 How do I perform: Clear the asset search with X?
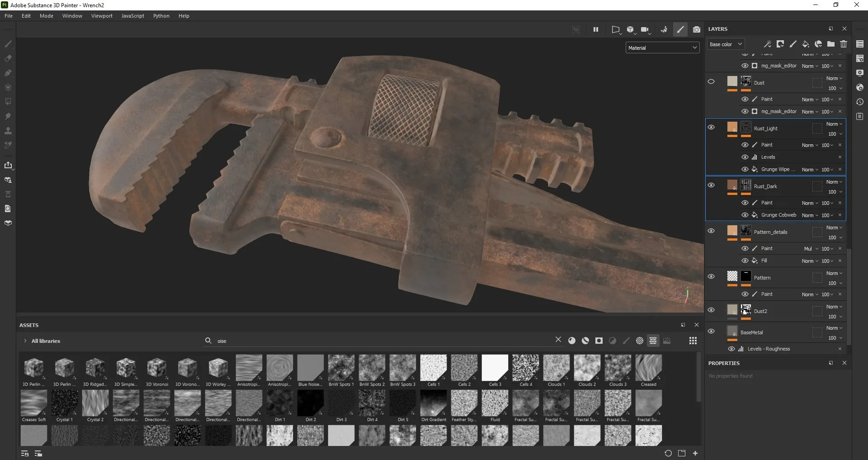click(558, 340)
